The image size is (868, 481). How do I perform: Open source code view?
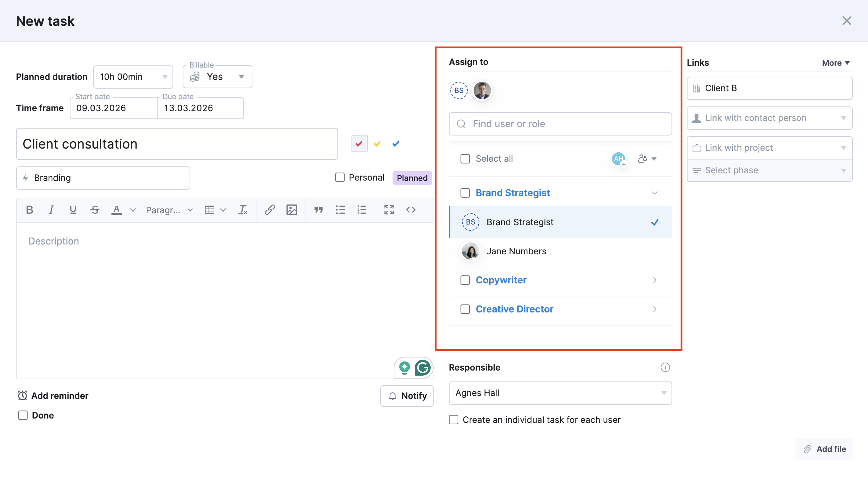tap(411, 210)
